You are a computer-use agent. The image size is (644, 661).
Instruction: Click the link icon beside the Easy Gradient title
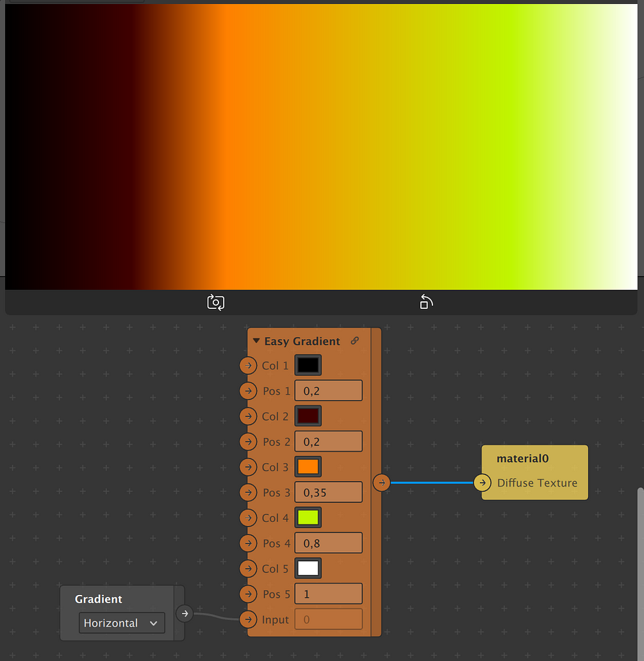tap(355, 341)
